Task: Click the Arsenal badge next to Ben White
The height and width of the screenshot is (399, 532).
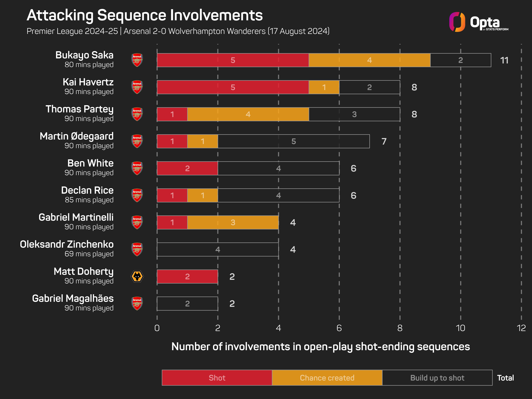Action: pyautogui.click(x=137, y=168)
